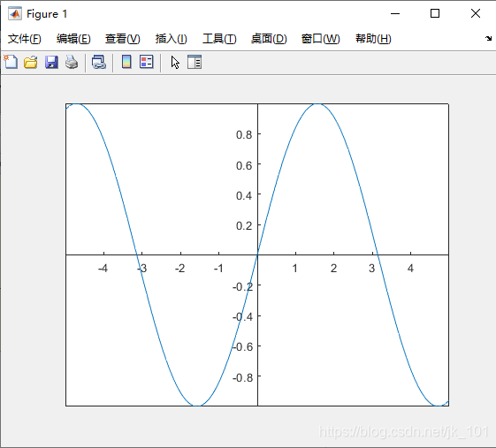Minimize the Figure 1 window
The width and height of the screenshot is (496, 448).
click(395, 13)
